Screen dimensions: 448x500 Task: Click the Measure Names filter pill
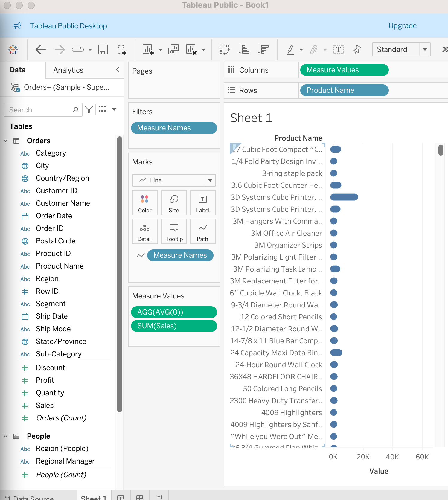tap(174, 128)
